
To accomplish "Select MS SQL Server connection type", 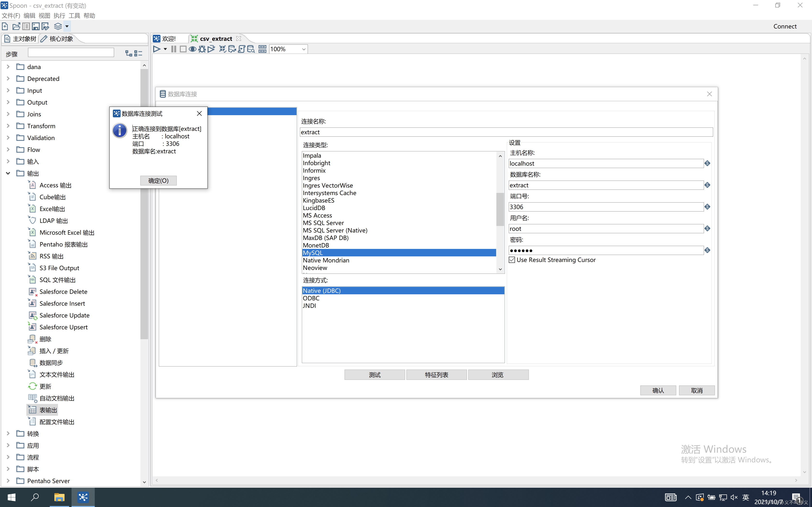I will point(323,223).
